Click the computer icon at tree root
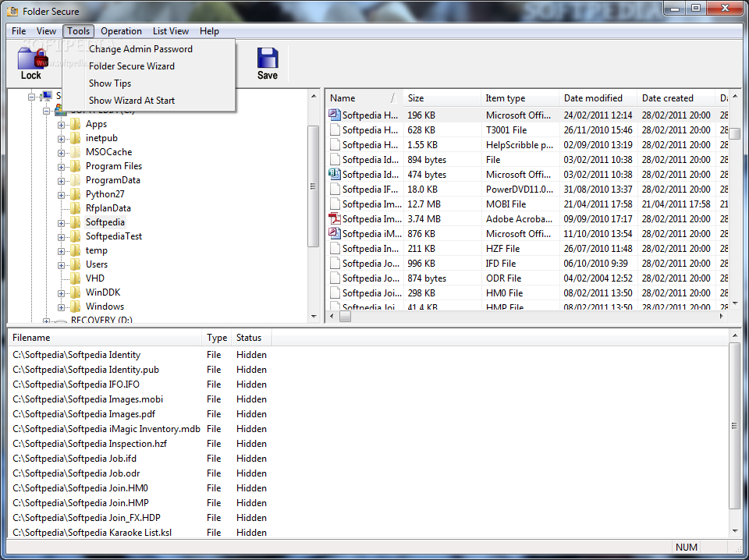 (46, 97)
